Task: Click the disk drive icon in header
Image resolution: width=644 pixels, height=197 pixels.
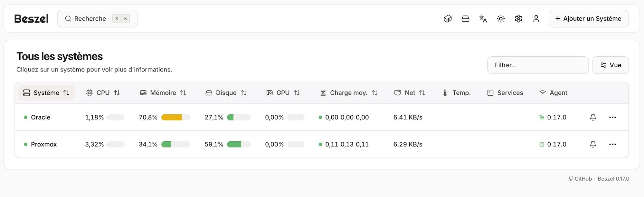Action: (x=465, y=19)
